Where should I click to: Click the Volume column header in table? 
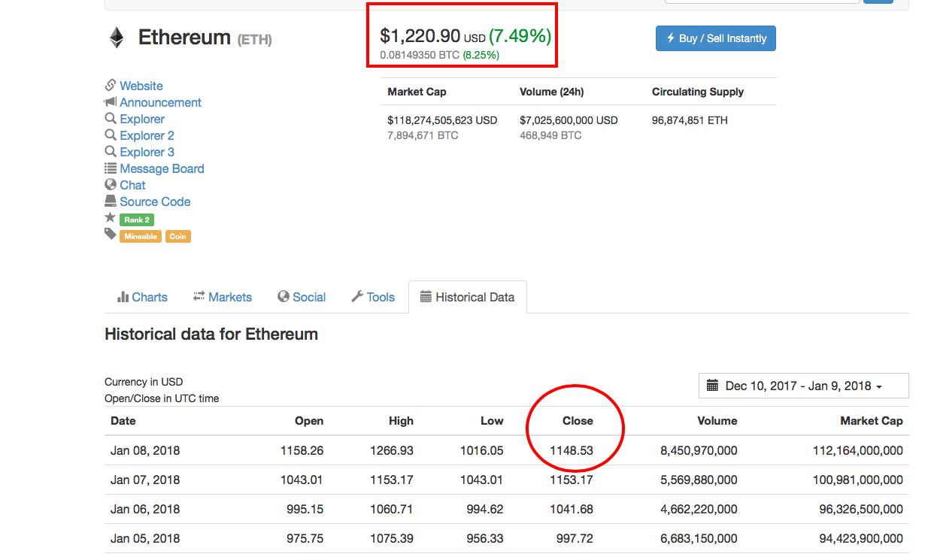(x=717, y=421)
